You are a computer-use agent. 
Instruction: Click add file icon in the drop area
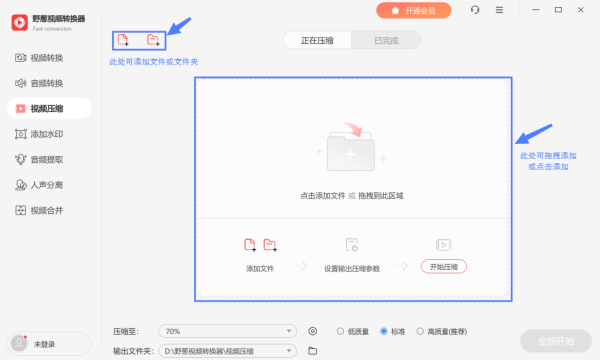point(250,244)
